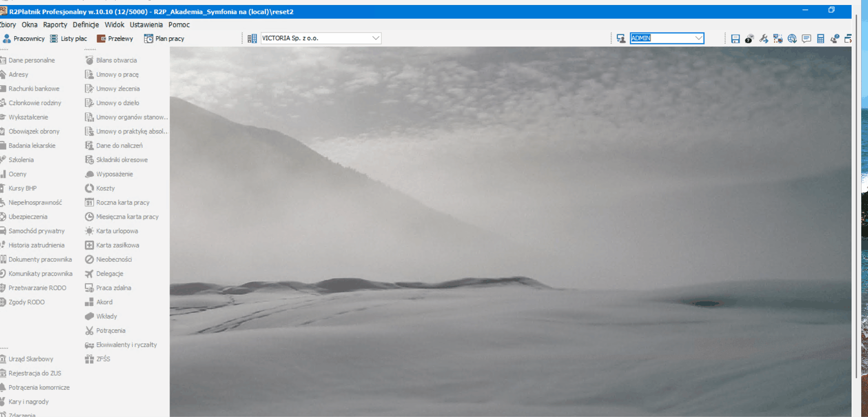Screen dimensions: 868x417
Task: Click the Nieobecności icon
Action: pos(89,259)
